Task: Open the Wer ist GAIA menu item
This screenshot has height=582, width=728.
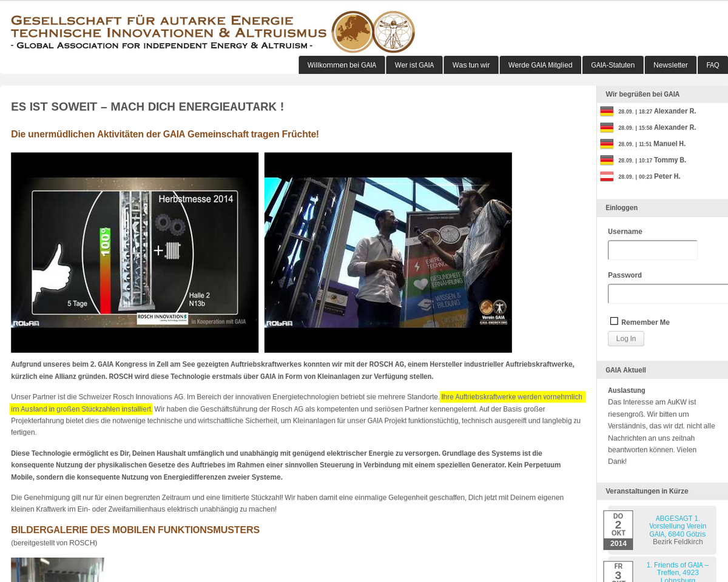Action: [x=414, y=65]
